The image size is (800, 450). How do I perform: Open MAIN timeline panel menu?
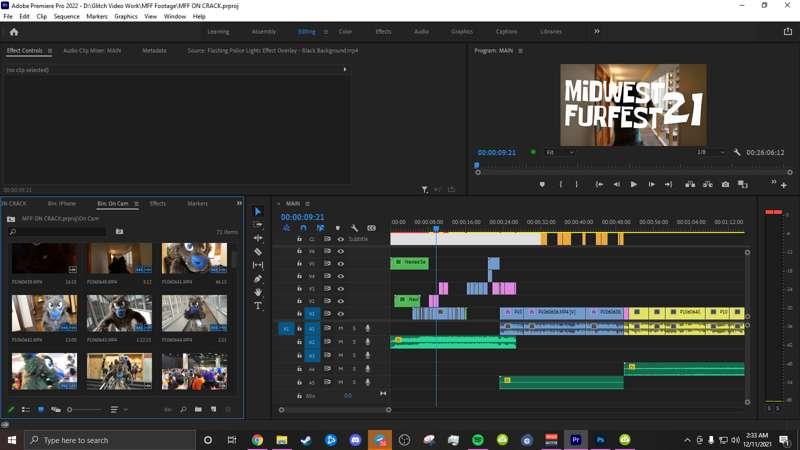point(307,204)
